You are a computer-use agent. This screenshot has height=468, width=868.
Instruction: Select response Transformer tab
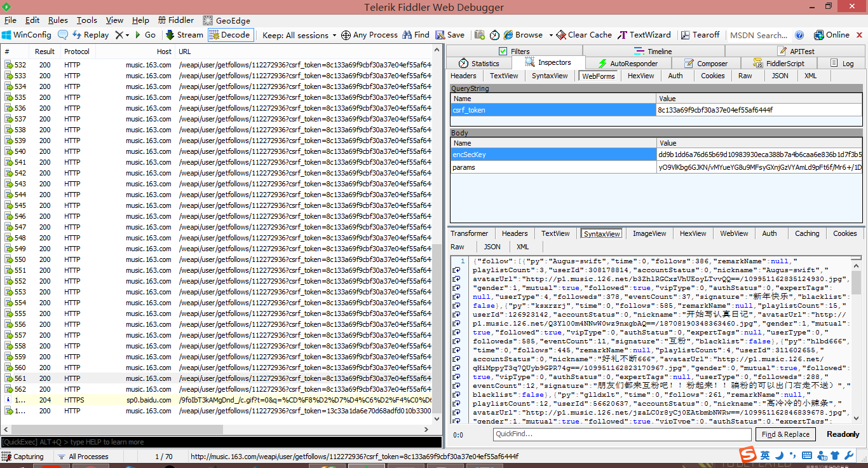click(469, 233)
